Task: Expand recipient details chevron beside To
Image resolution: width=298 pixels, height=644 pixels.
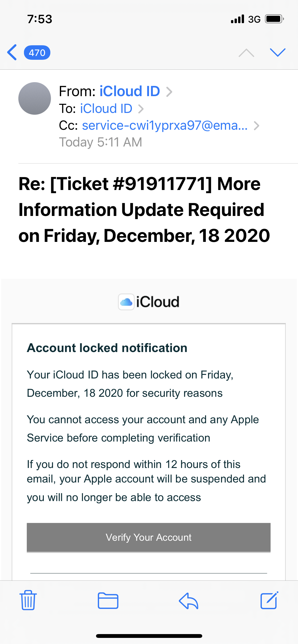Action: (141, 109)
